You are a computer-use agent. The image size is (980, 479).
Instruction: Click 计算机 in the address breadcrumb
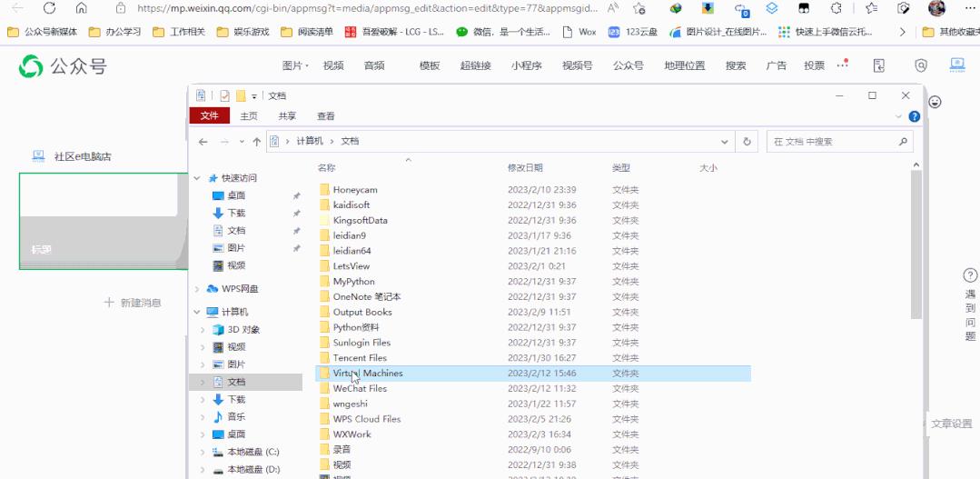coord(310,141)
